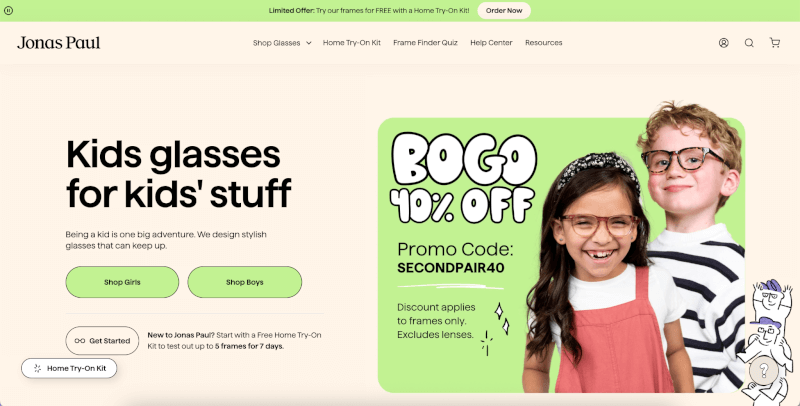
Task: Open the user account icon
Action: 723,43
